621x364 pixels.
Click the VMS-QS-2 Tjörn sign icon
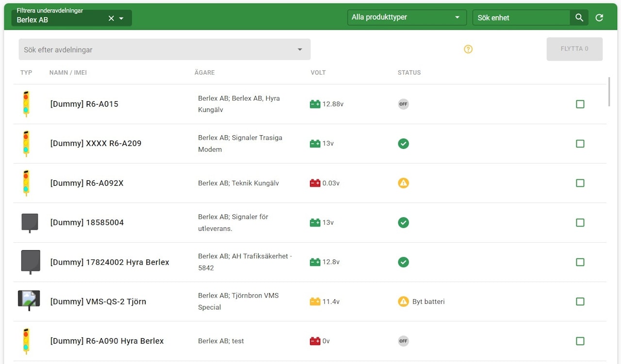point(29,301)
